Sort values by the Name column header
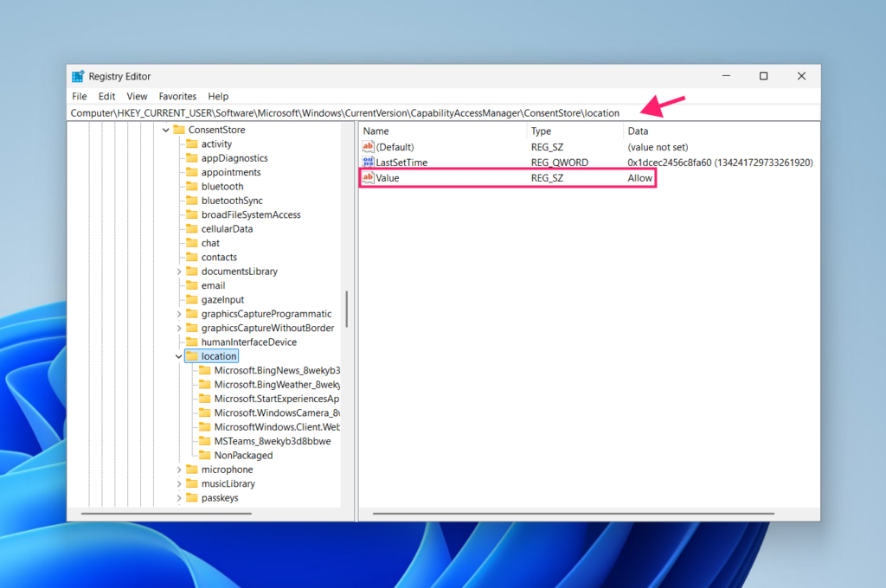886x588 pixels. pos(443,131)
